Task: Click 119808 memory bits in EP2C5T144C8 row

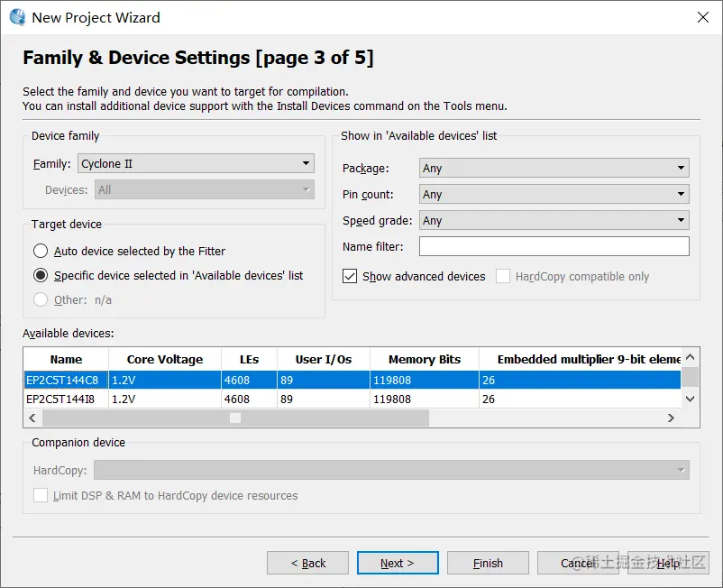Action: pyautogui.click(x=425, y=380)
